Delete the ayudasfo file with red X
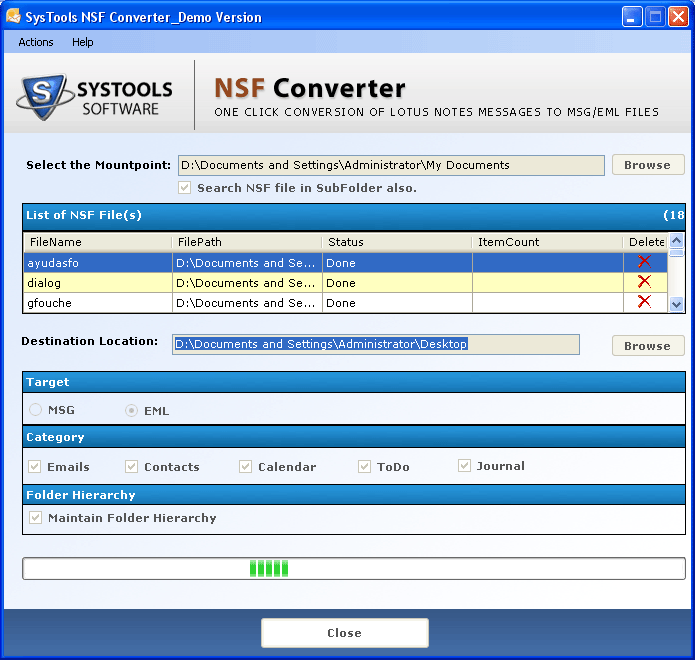The width and height of the screenshot is (695, 660). [x=644, y=262]
